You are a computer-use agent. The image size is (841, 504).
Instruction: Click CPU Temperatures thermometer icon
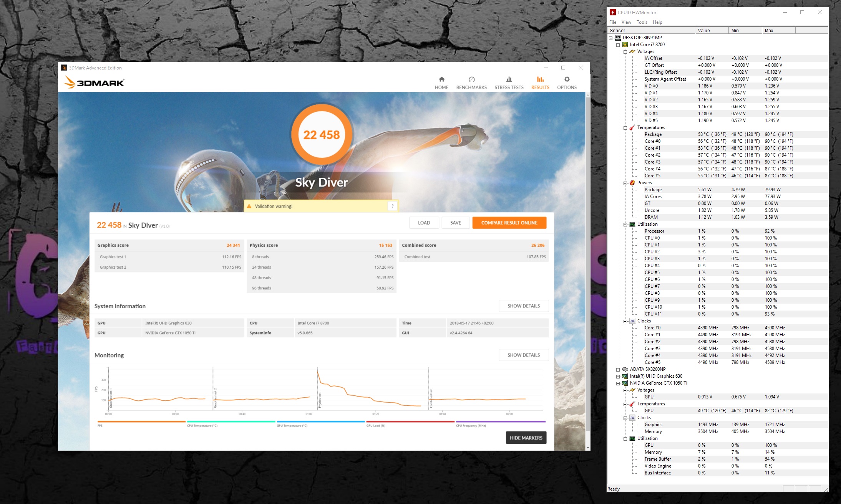pyautogui.click(x=632, y=127)
